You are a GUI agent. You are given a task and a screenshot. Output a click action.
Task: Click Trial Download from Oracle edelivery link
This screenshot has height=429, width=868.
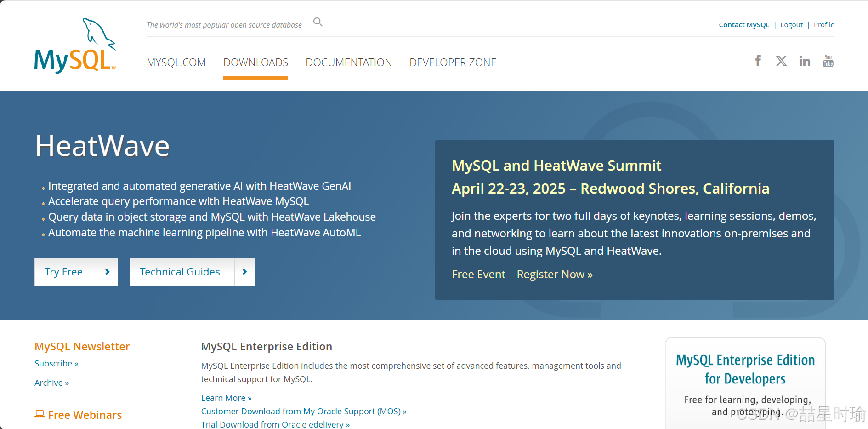tap(275, 424)
